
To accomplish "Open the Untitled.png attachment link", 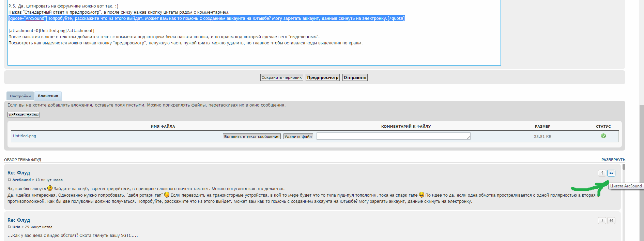I will [x=25, y=136].
